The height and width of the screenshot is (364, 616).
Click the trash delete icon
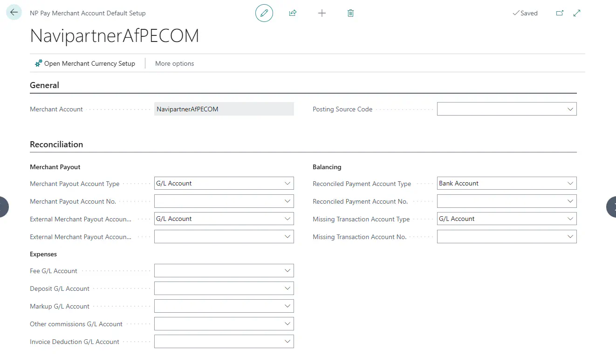pyautogui.click(x=350, y=13)
